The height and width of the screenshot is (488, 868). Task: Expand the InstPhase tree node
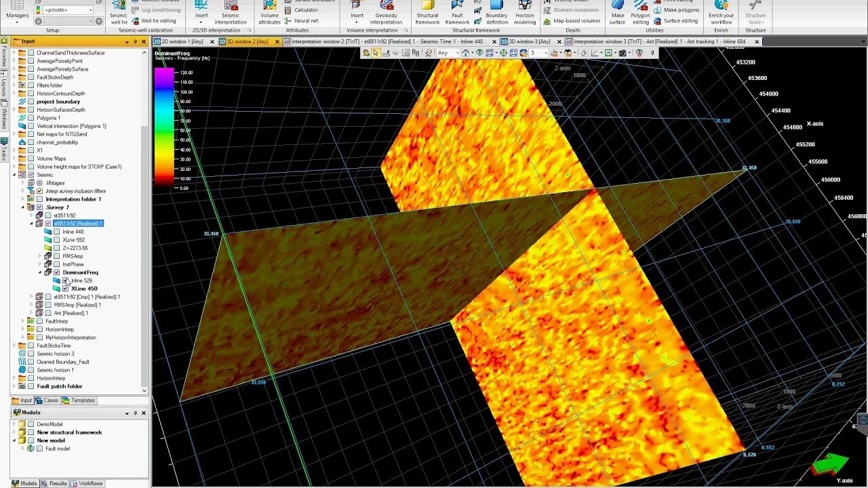click(x=40, y=264)
